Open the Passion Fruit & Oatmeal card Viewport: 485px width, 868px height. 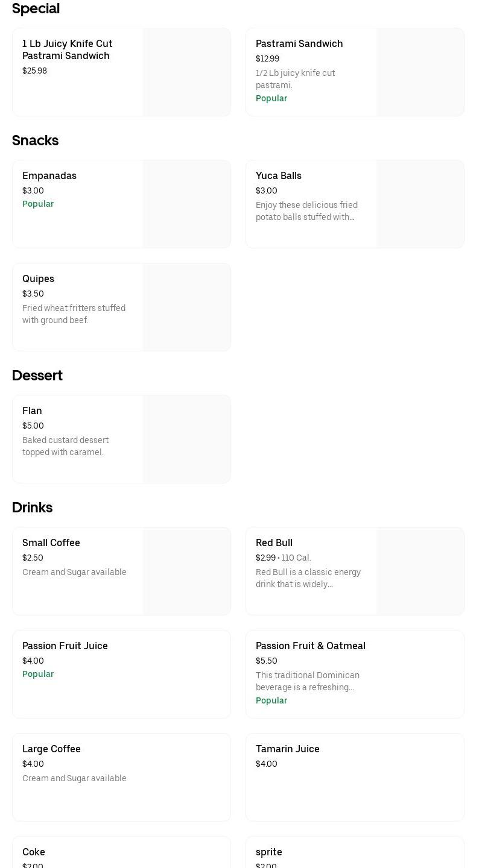click(355, 674)
